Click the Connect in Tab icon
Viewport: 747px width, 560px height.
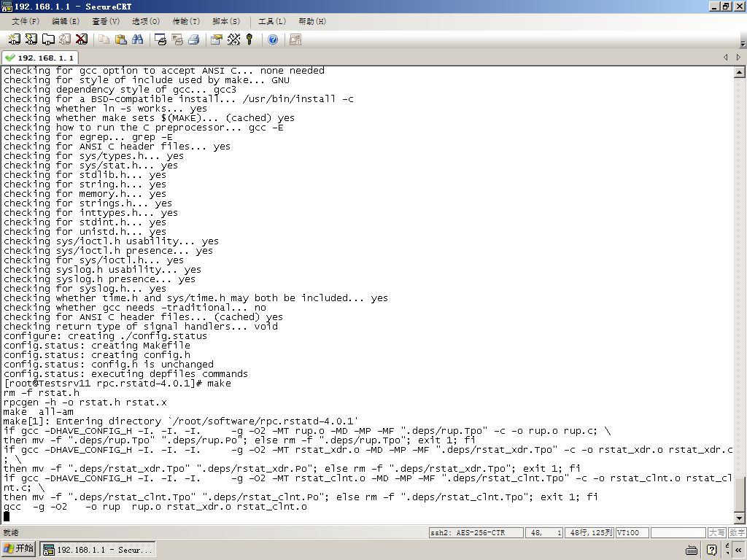click(48, 39)
